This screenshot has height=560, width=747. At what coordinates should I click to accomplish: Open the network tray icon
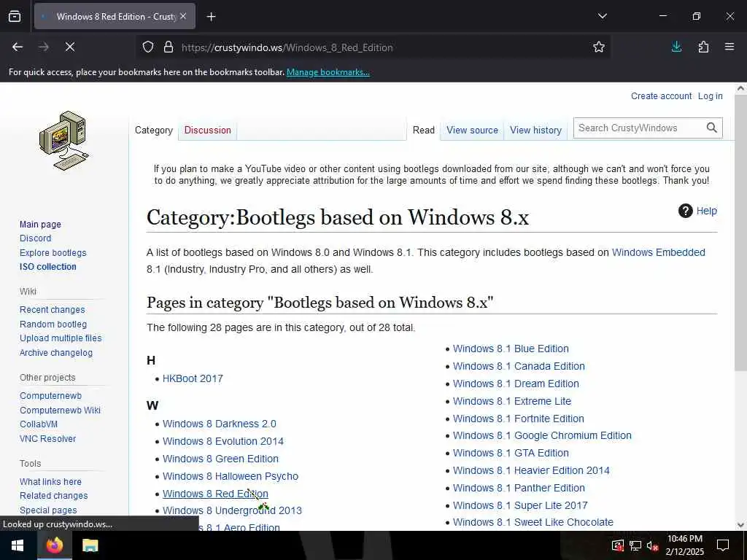coord(635,545)
